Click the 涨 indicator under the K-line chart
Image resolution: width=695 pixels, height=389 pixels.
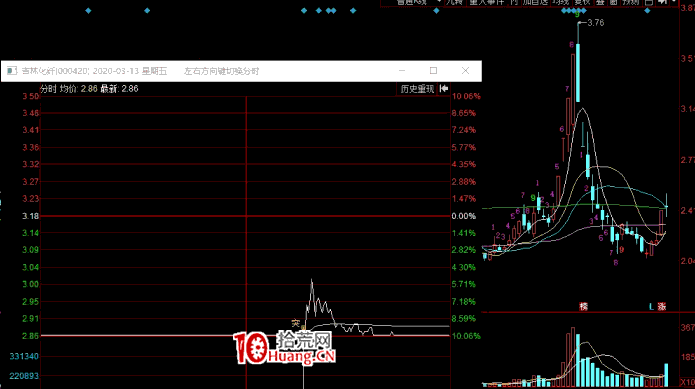662,306
